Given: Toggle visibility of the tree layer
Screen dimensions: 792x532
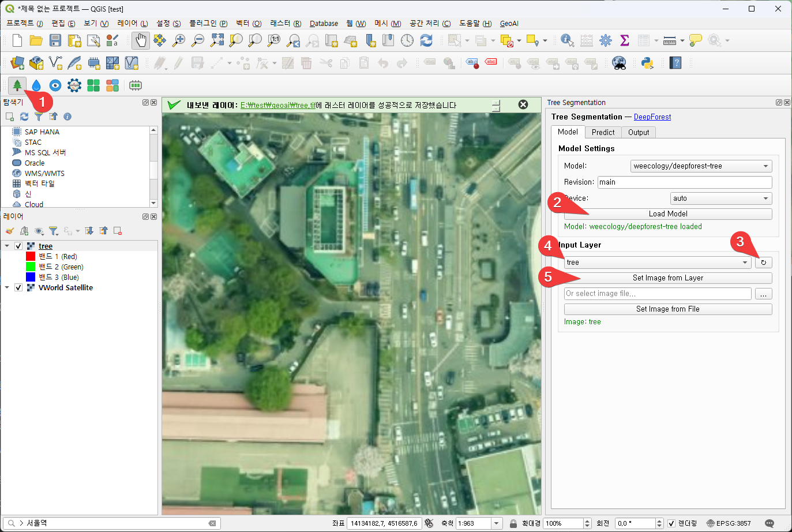Looking at the screenshot, I should (18, 246).
